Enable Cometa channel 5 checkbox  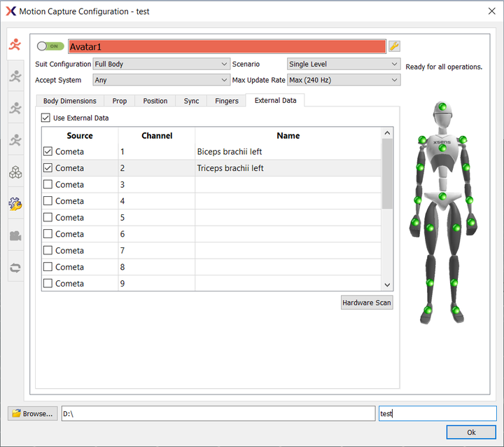click(48, 217)
